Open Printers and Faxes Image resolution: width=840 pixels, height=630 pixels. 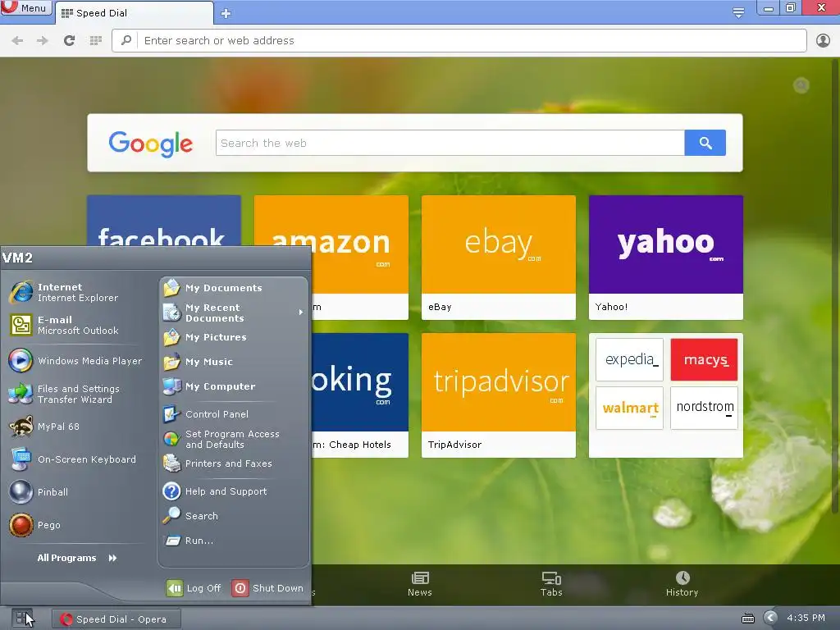click(x=234, y=463)
